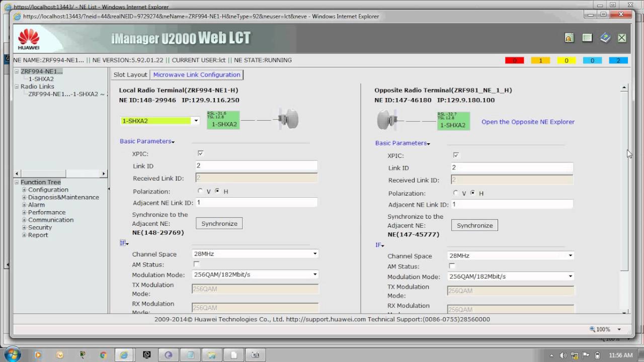
Task: Click the light blue warning alarm counter showing 0
Action: [x=592, y=60]
